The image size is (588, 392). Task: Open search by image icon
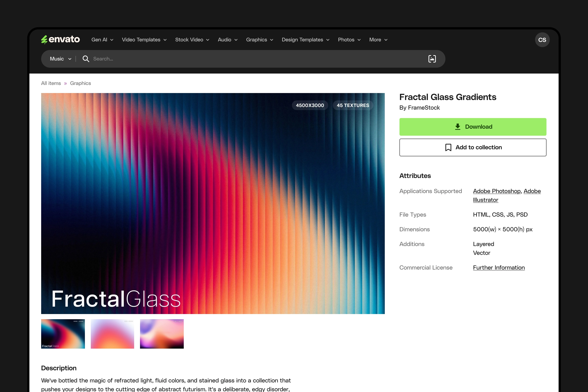point(432,59)
